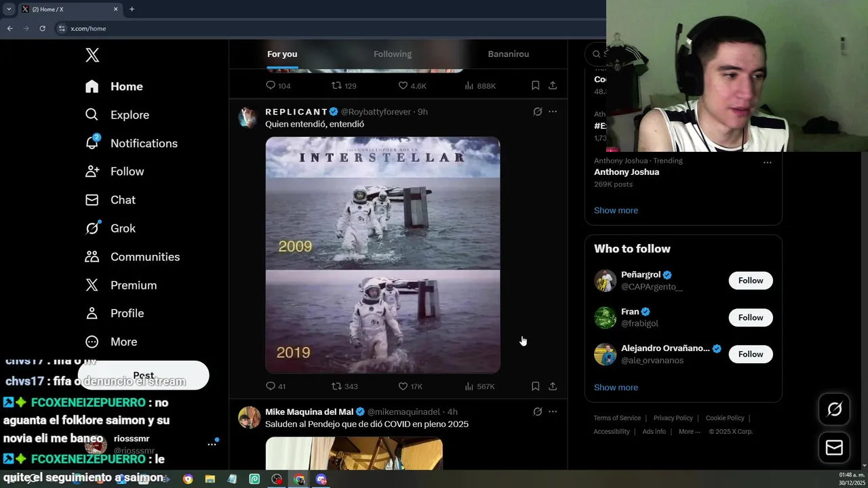Open the Interstellar 2009/2019 image
The height and width of the screenshot is (488, 868).
tap(382, 255)
